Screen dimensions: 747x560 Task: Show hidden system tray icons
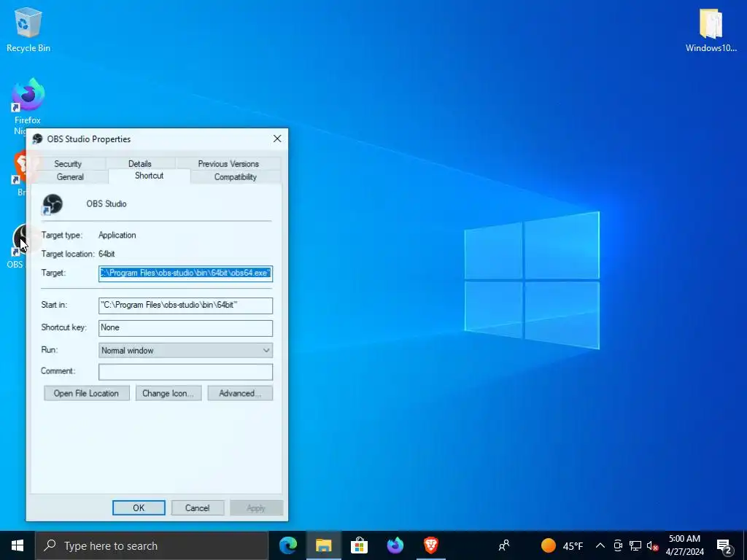pyautogui.click(x=600, y=545)
